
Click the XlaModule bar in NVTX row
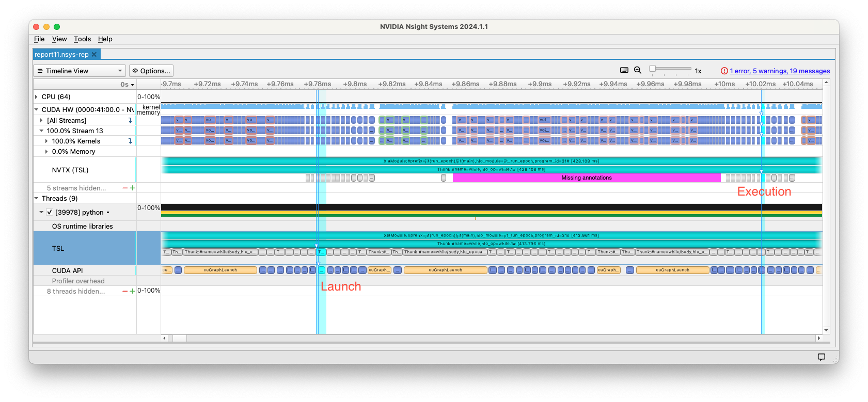[x=491, y=161]
